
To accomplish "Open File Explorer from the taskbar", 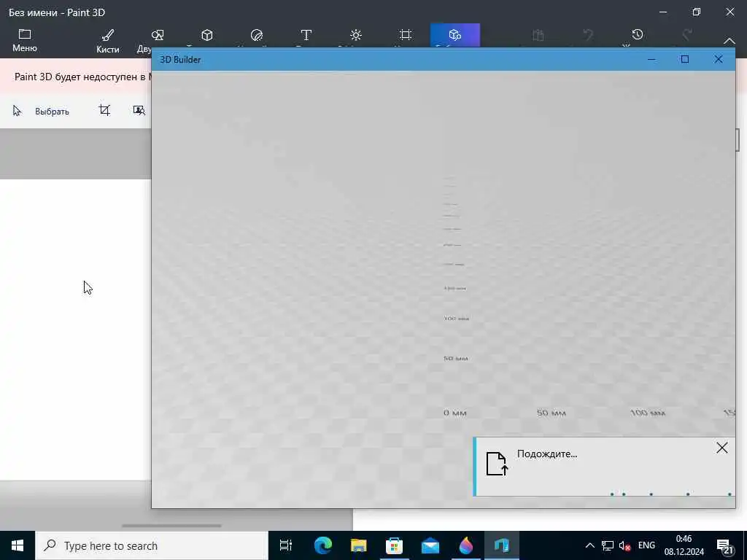I will click(358, 545).
